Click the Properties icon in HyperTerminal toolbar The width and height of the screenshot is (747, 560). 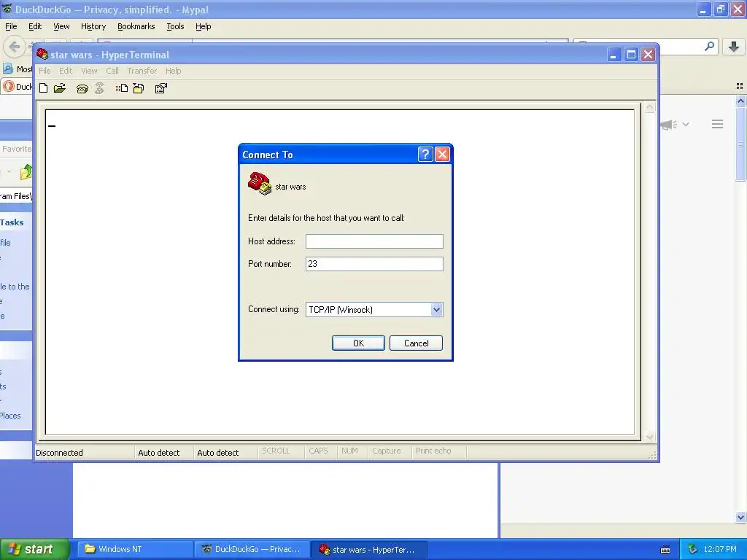point(161,88)
